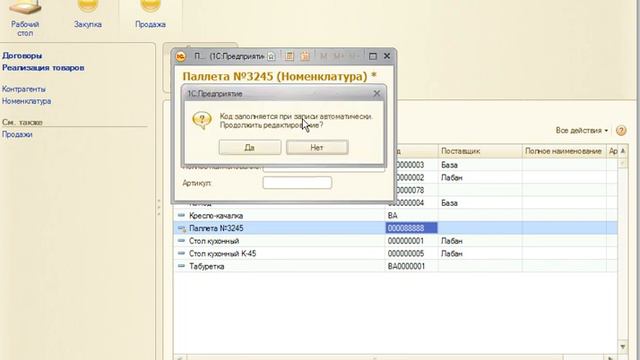Screen dimensions: 640x360
Task: Maximize the Паллета №3245 window
Action: point(372,56)
